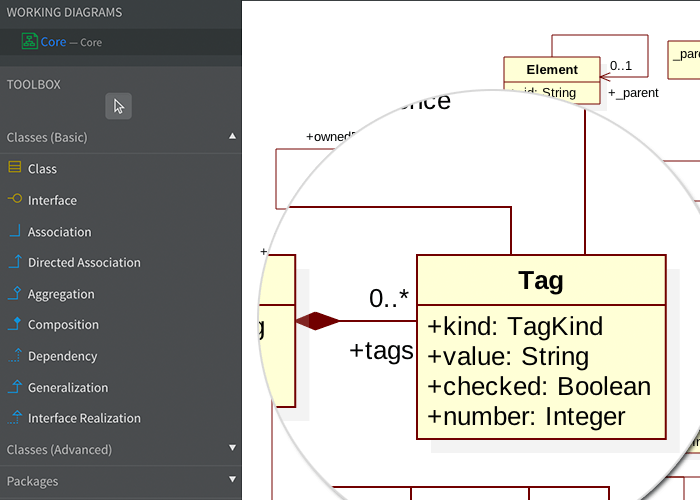The image size is (700, 500).
Task: Select the Dependency label in Toolbox
Action: pyautogui.click(x=62, y=356)
